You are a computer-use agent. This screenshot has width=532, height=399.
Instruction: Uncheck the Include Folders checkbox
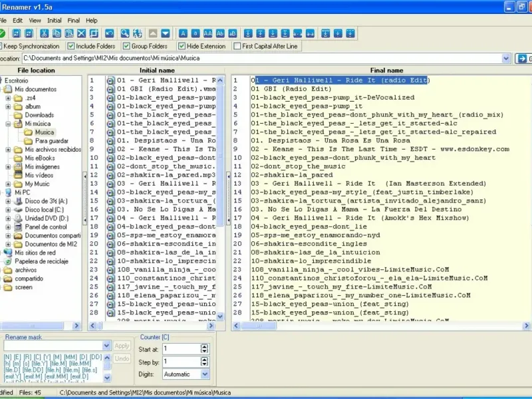click(x=72, y=47)
